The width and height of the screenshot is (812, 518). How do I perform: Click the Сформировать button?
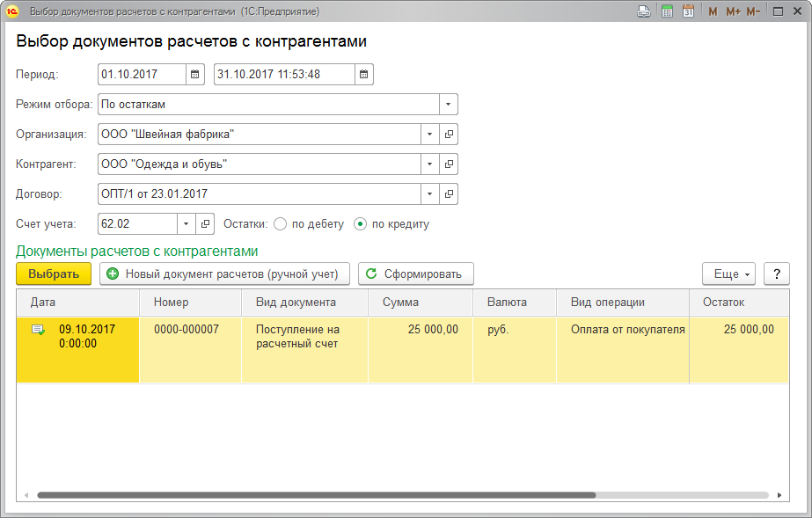pyautogui.click(x=416, y=274)
